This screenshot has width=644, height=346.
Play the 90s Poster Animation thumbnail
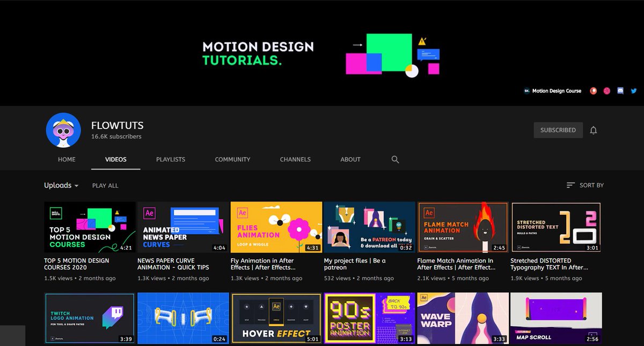click(370, 318)
